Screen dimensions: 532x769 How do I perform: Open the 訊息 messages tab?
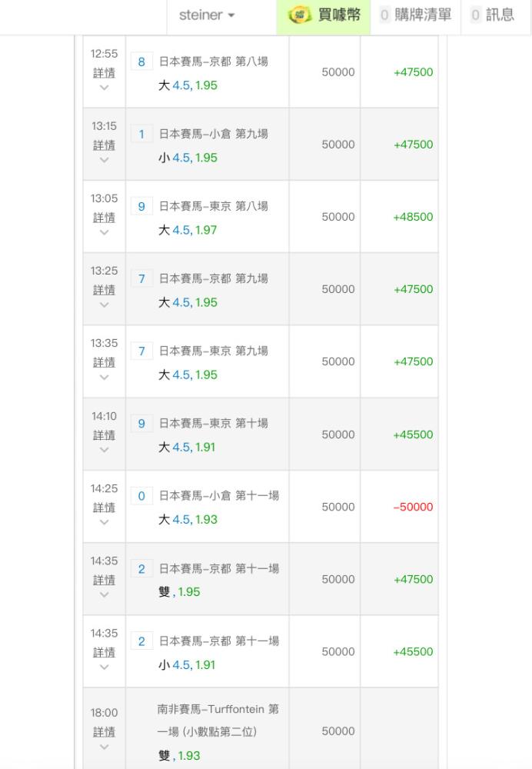493,15
